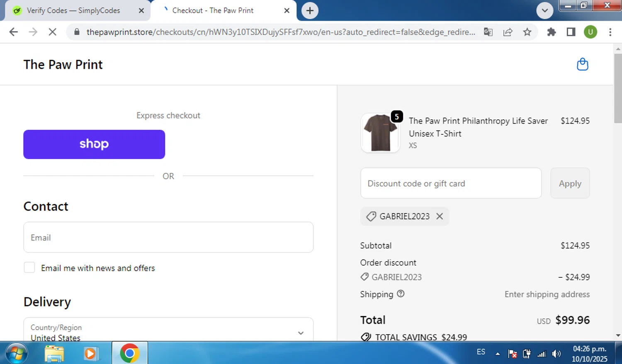Click the Subtotal $124.95 value

(x=575, y=245)
